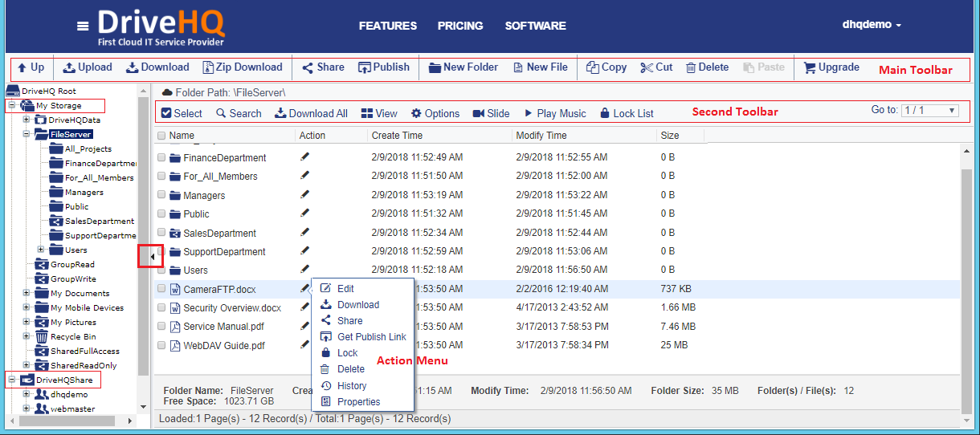Choose Get Publish Link from action menu
The width and height of the screenshot is (980, 435).
coord(371,337)
